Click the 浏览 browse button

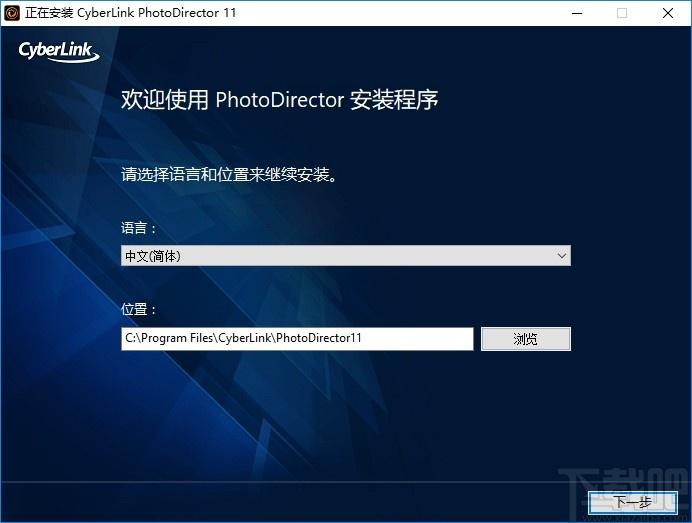(x=526, y=339)
